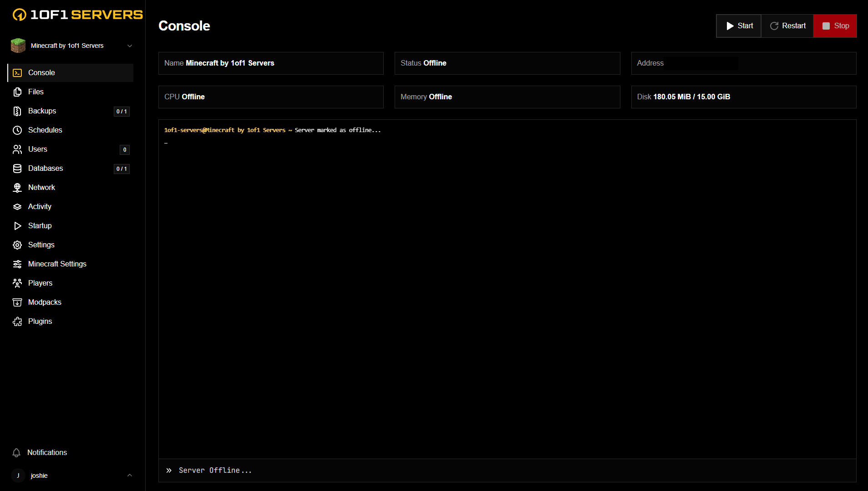
Task: Click the Databases cylinder icon
Action: 17,169
